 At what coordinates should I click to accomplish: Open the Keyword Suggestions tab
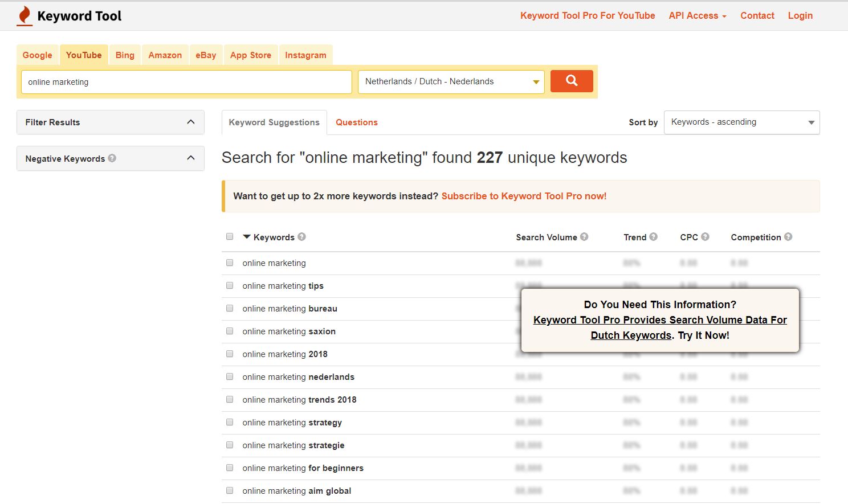click(x=274, y=122)
